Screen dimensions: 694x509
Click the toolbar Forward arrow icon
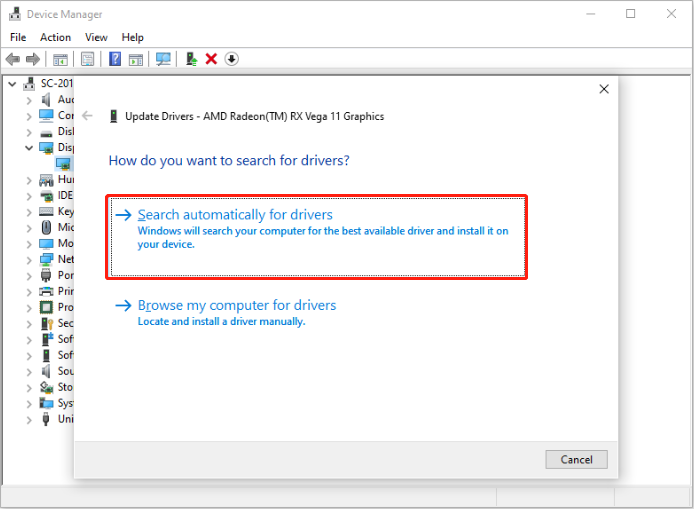tap(33, 59)
